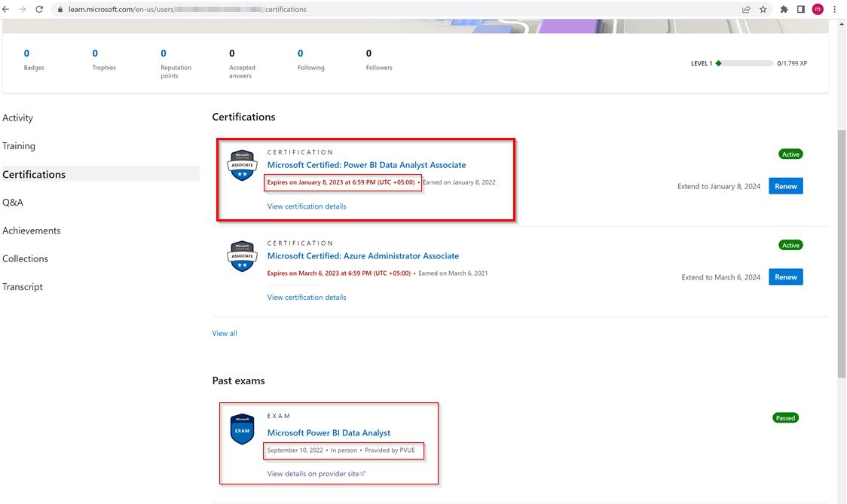Open Microsoft Power BI Data Analyst exam
847x504 pixels.
[x=329, y=432]
